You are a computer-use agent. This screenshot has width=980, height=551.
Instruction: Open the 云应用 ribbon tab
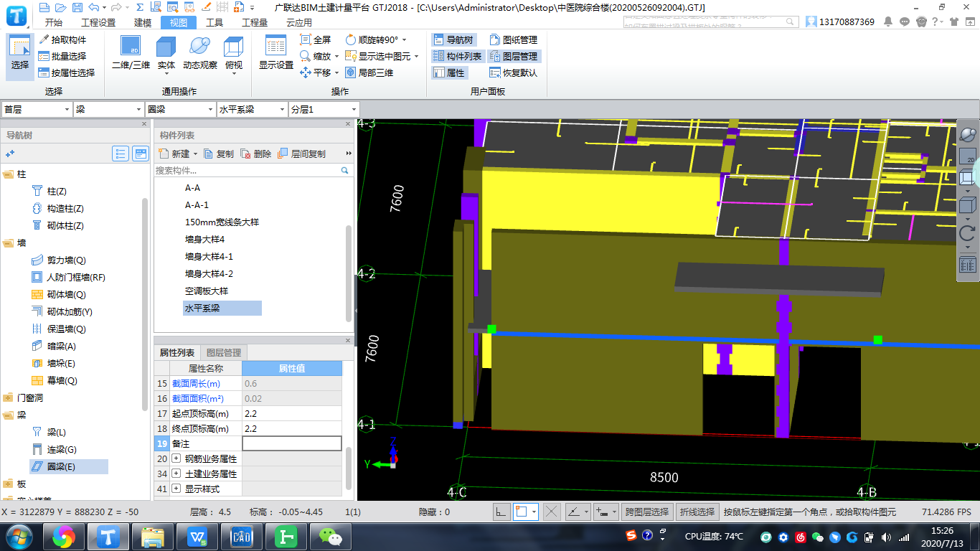click(299, 22)
